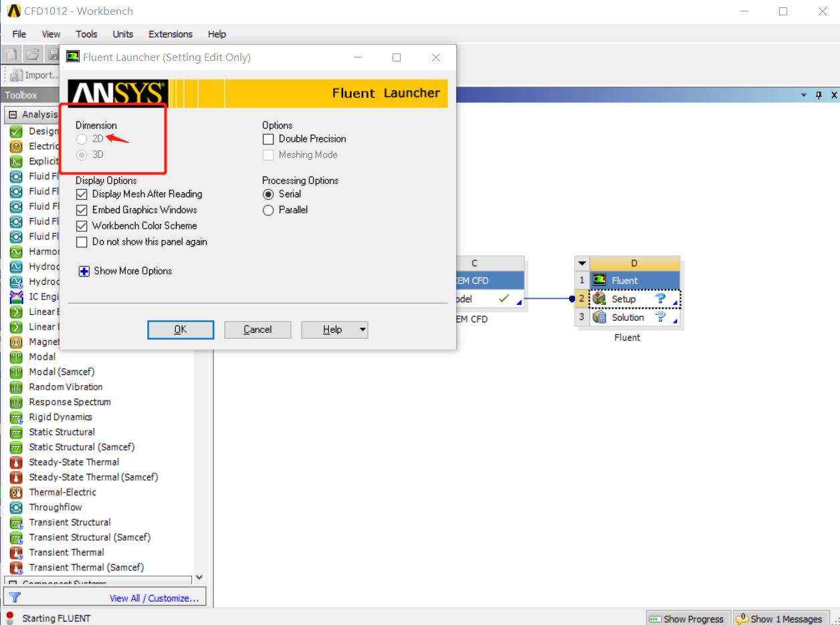
Task: Open system D header dropdown arrow
Action: 582,263
